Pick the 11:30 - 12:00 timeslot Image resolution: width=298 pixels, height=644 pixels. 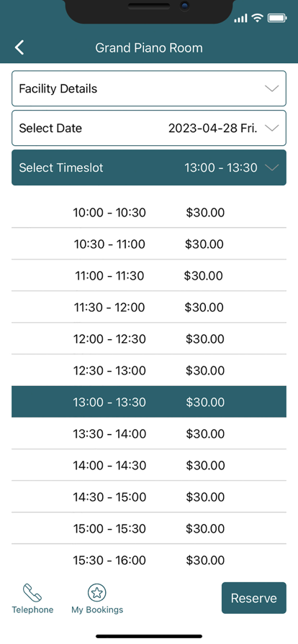point(149,307)
